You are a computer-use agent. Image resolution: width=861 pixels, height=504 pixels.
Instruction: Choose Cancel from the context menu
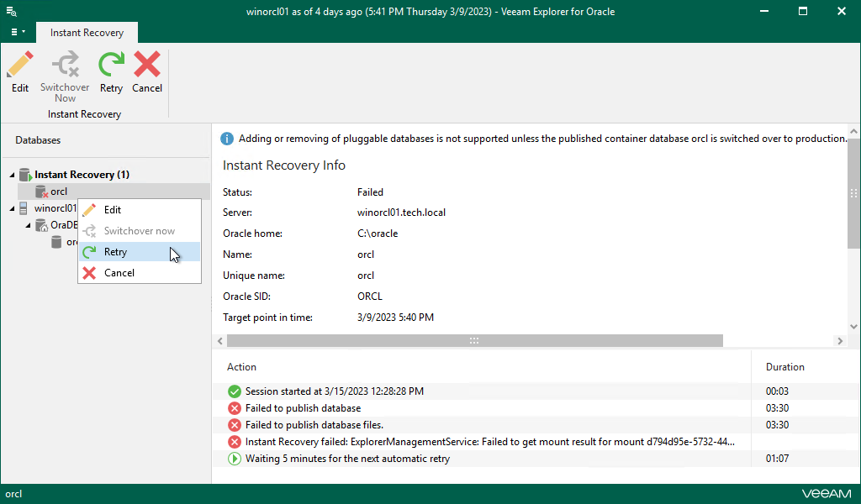(x=119, y=273)
